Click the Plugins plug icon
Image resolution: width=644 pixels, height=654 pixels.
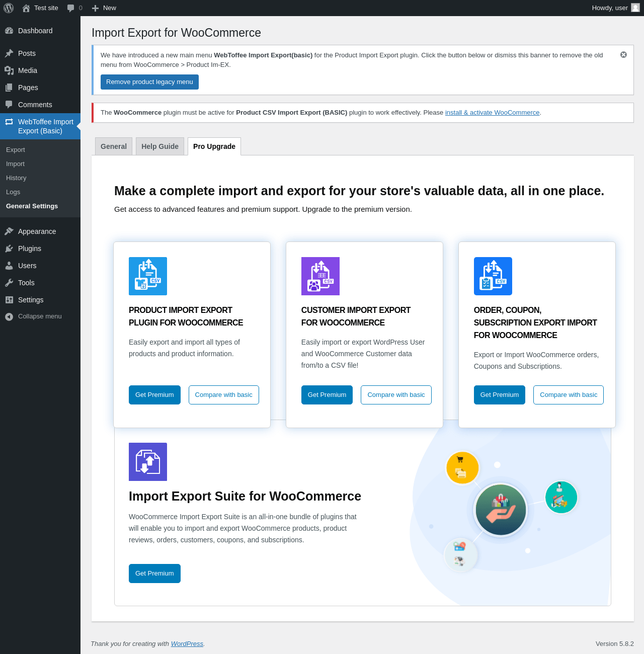9,249
